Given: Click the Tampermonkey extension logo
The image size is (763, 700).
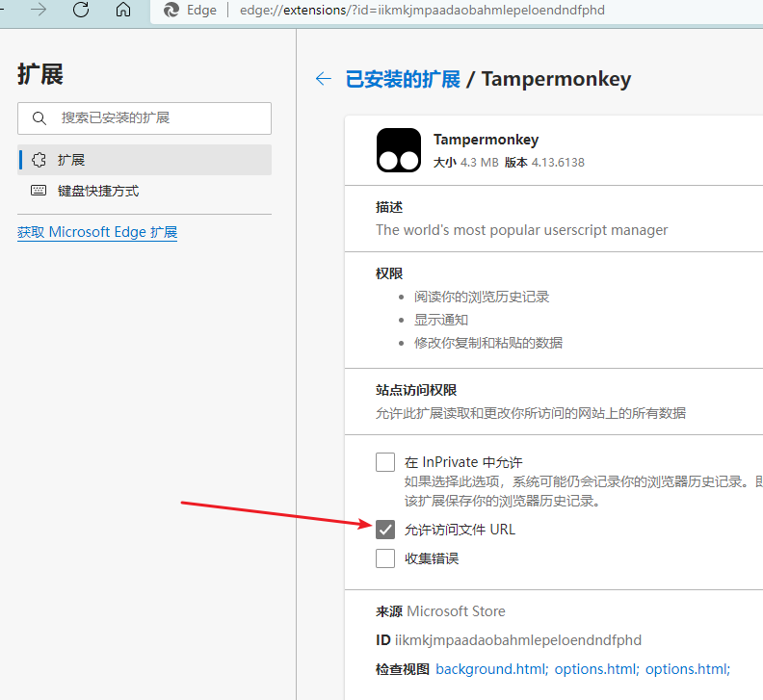Looking at the screenshot, I should [398, 150].
